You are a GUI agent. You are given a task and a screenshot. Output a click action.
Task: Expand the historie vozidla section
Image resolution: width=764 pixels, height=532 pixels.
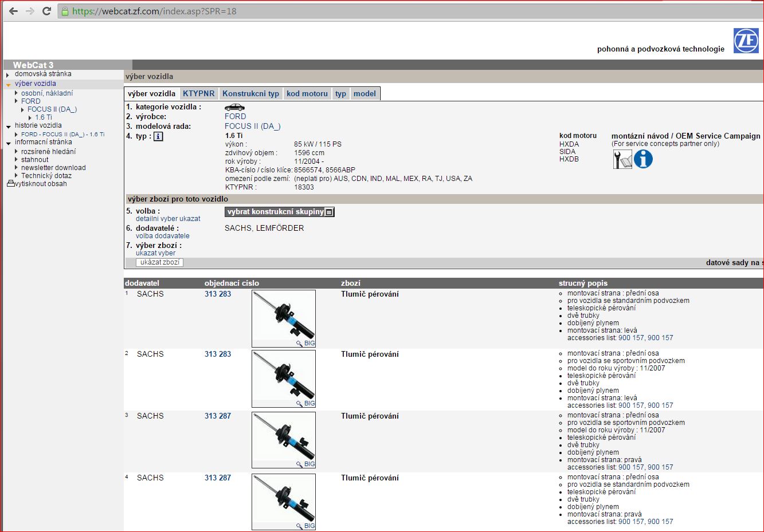tap(8, 126)
